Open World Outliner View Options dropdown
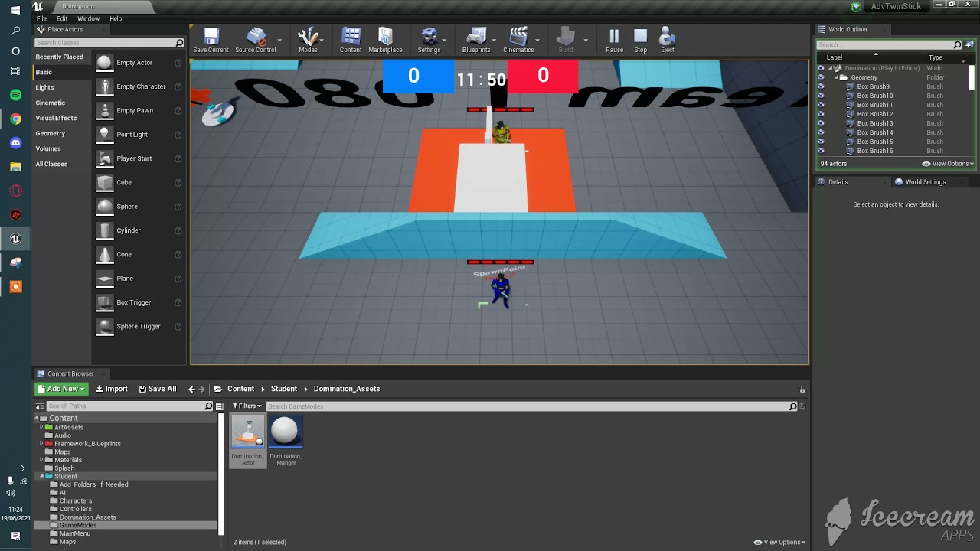This screenshot has width=980, height=551. (x=949, y=164)
